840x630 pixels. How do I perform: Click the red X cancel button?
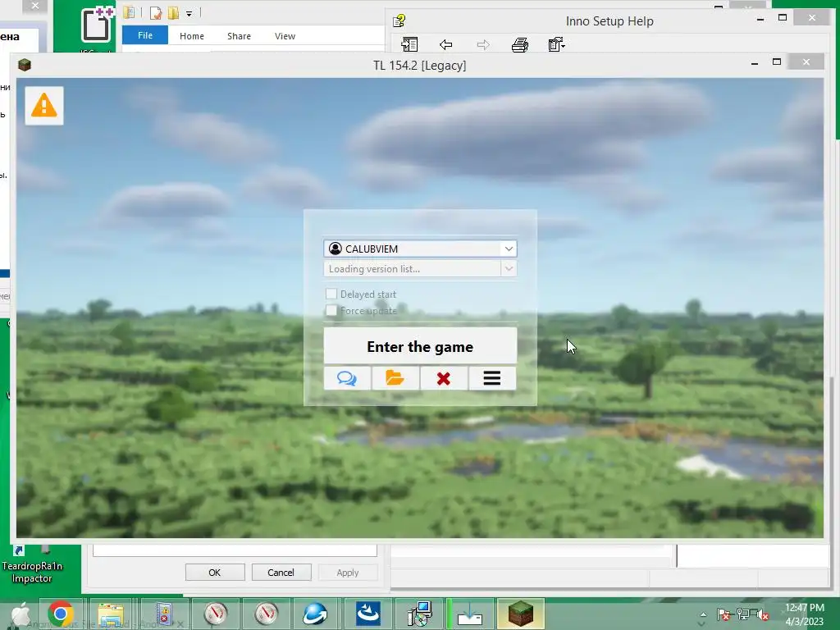pyautogui.click(x=444, y=379)
